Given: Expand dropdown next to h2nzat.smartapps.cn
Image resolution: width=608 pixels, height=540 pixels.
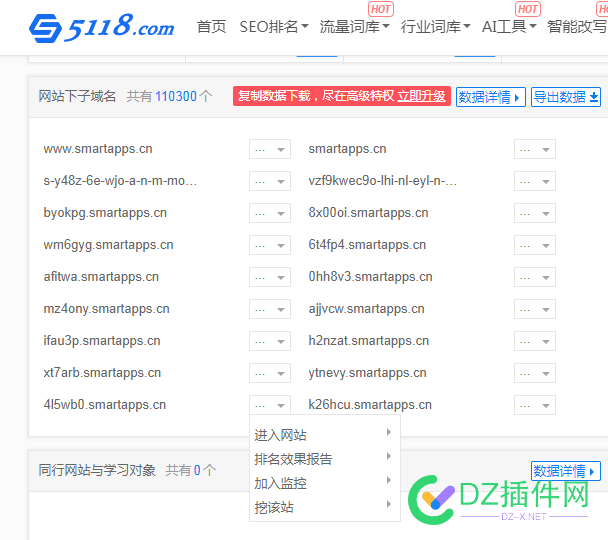Looking at the screenshot, I should (535, 341).
